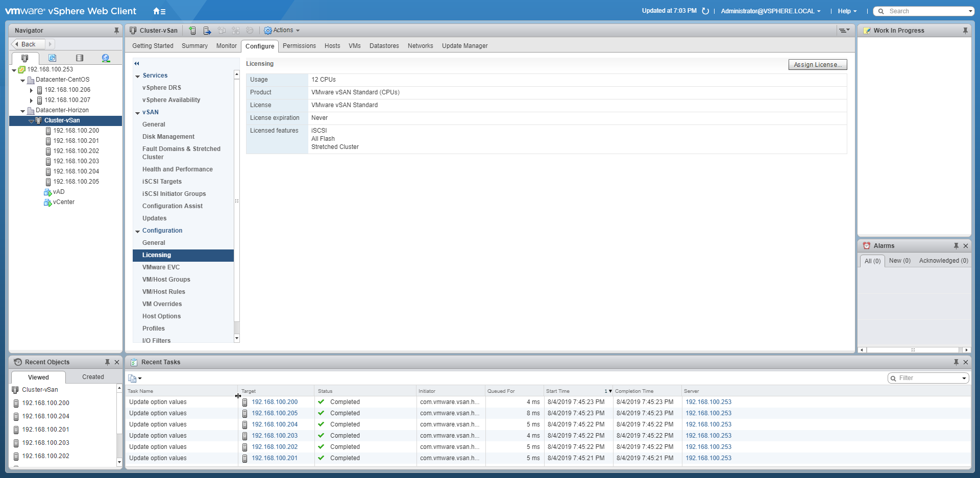The width and height of the screenshot is (980, 478).
Task: Collapse the configure sidebar with double arrow
Action: point(137,64)
